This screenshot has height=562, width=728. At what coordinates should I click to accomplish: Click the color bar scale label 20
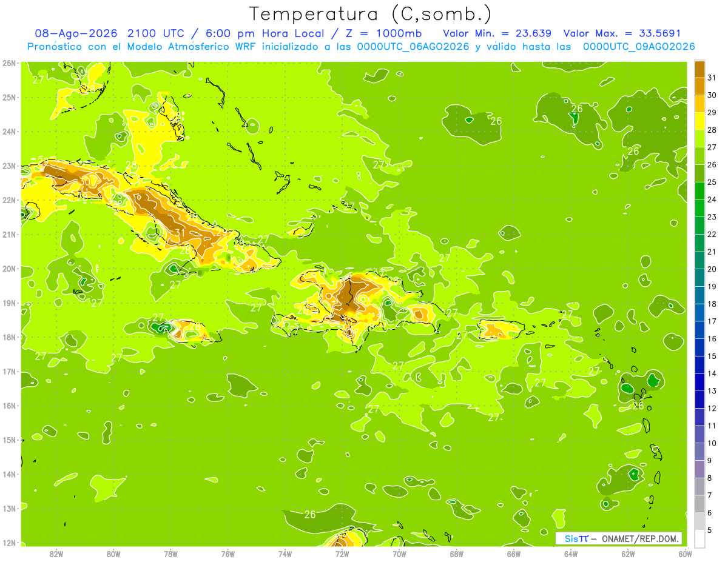(x=712, y=269)
